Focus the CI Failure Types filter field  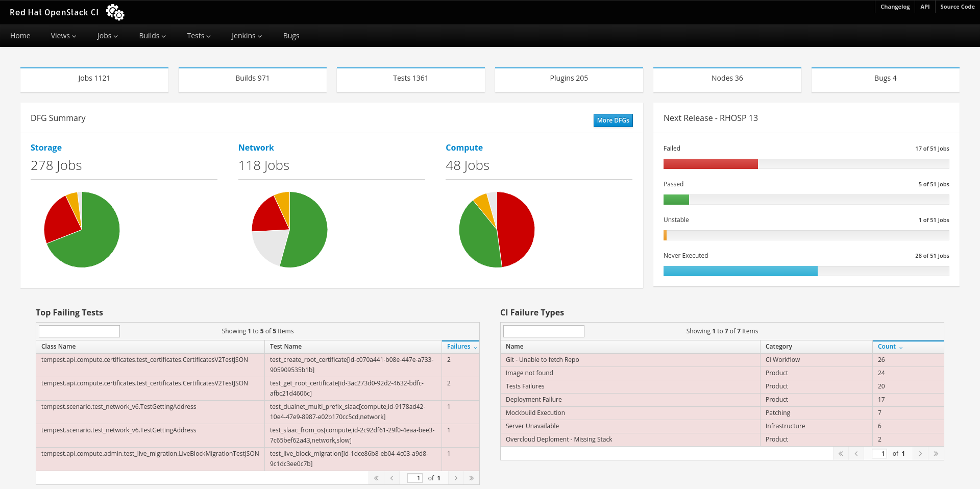[x=544, y=331]
